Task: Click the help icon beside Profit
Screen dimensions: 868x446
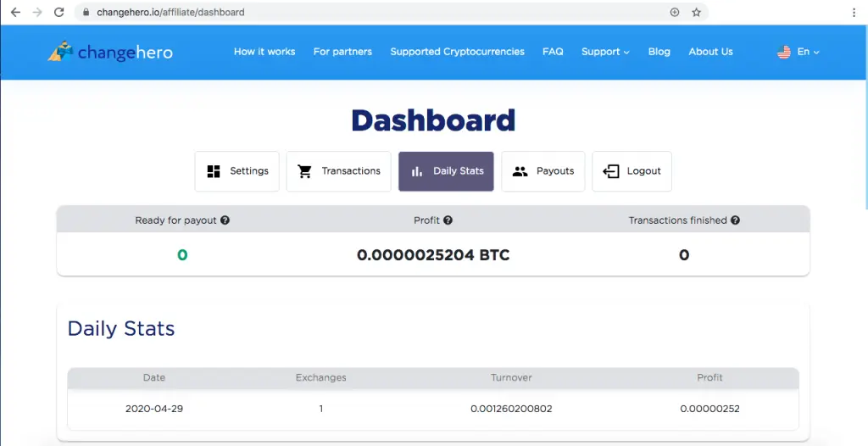Action: tap(448, 220)
